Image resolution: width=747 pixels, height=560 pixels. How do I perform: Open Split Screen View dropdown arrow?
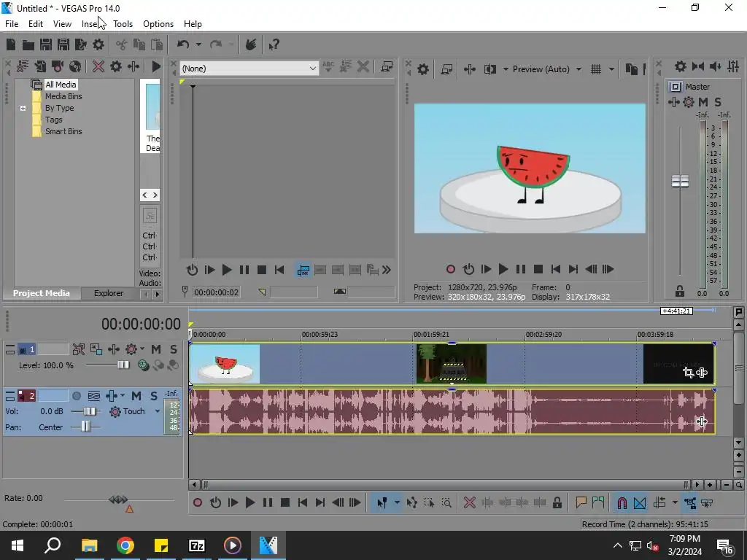tap(506, 69)
